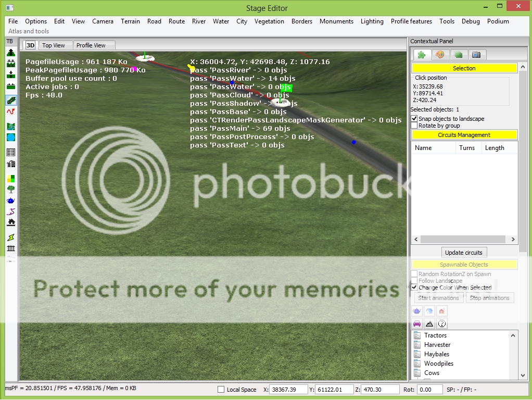Screen dimensions: 532x400
Task: Open the camera tab in Contextual Panel
Action: point(476,55)
